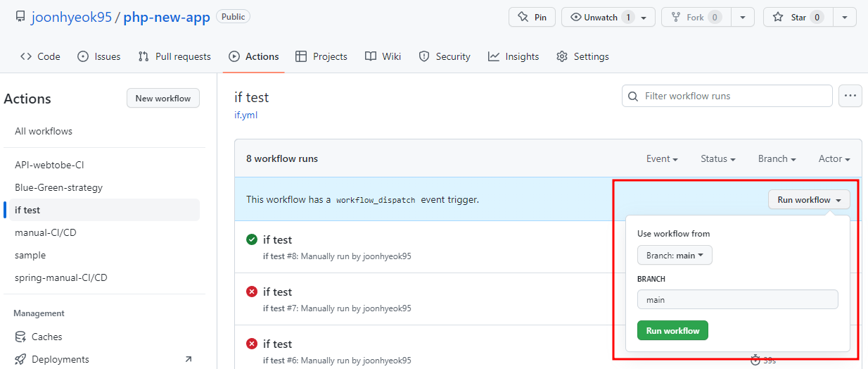868x369 pixels.
Task: Open the three-dot workflow options menu
Action: [850, 96]
